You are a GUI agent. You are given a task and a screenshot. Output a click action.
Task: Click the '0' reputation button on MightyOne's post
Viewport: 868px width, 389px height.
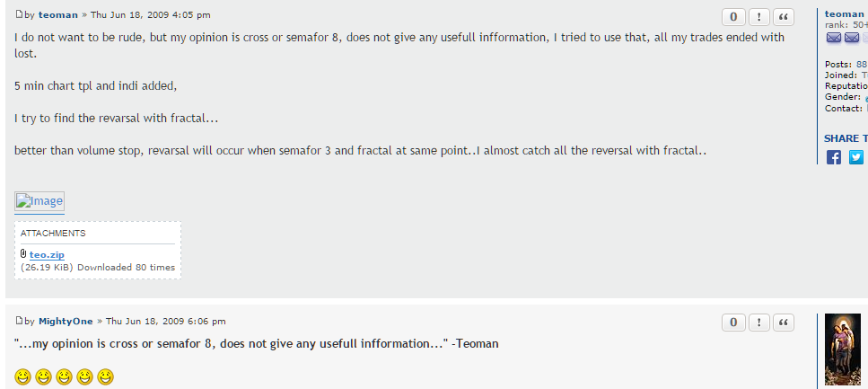(x=733, y=323)
